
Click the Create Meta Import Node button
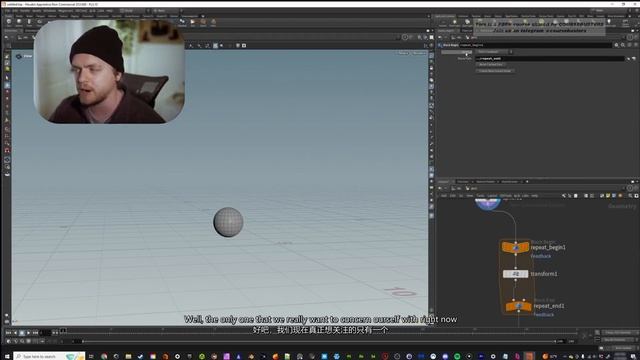click(495, 71)
